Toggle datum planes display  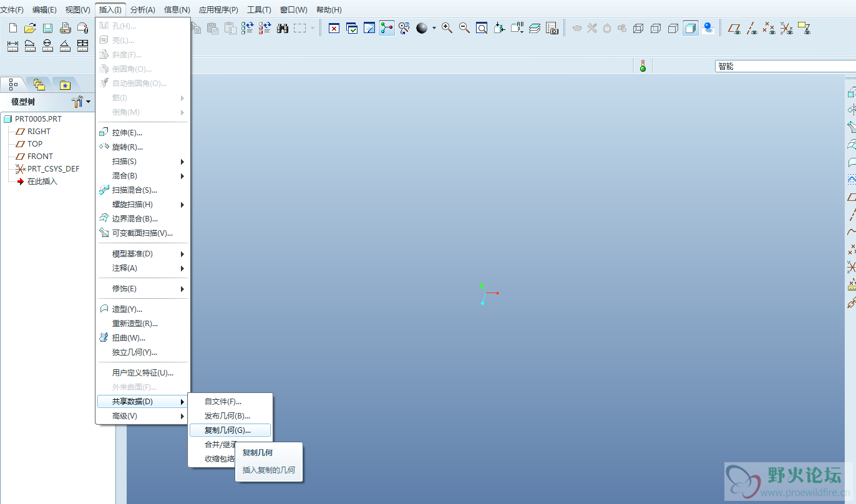point(734,28)
